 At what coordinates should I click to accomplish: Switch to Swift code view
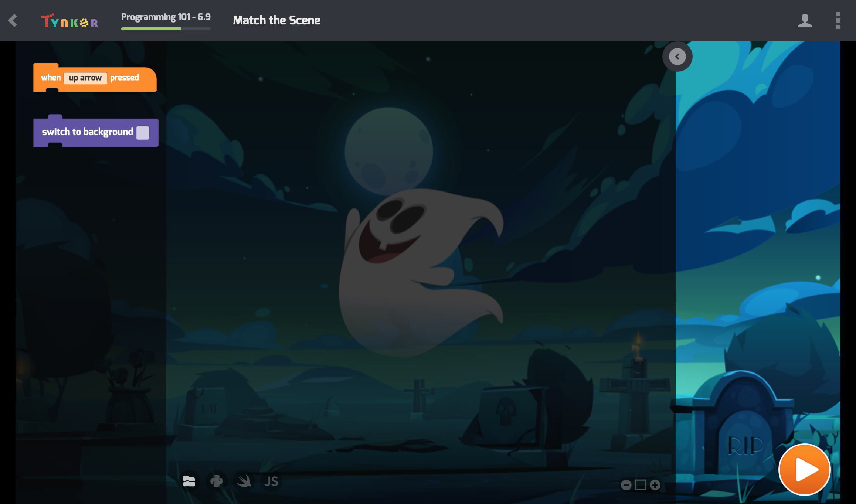coord(244,481)
